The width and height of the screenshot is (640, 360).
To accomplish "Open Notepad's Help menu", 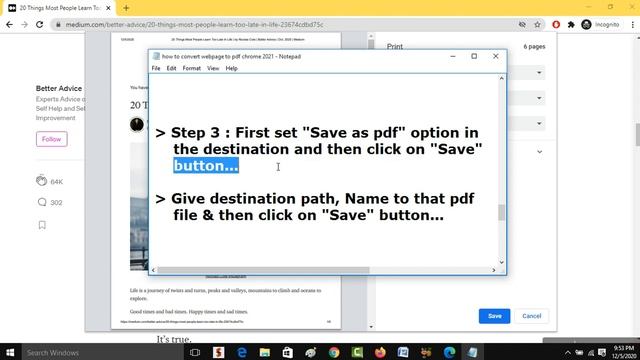I will pyautogui.click(x=231, y=68).
